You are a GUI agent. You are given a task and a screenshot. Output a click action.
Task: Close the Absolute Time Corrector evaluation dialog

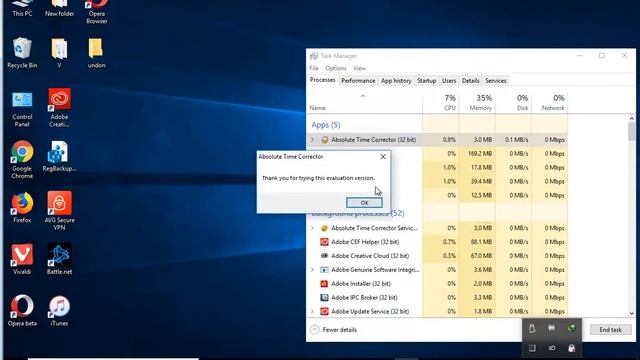[x=383, y=157]
